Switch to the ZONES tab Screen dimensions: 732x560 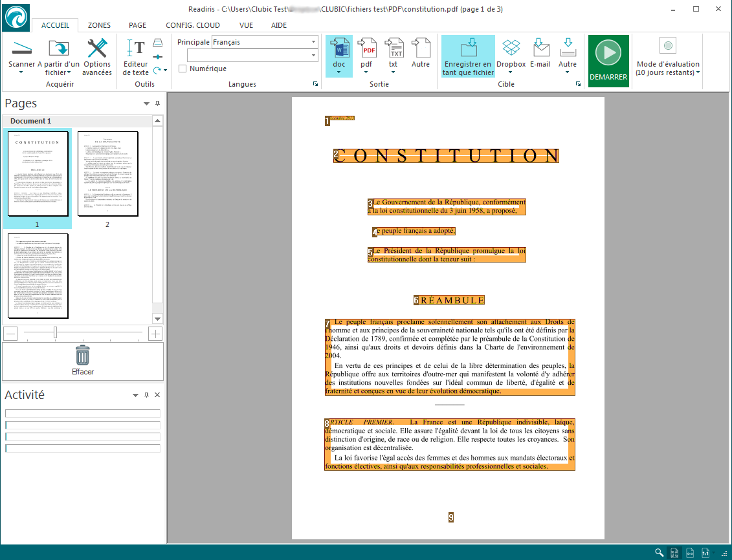point(99,25)
